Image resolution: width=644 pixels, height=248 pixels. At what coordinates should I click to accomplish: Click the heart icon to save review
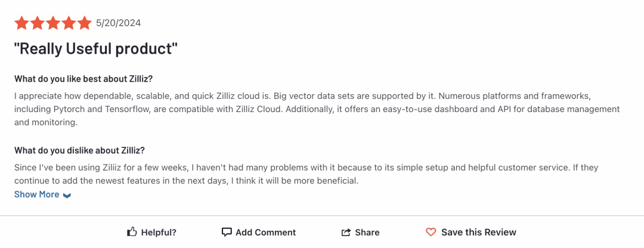coord(431,232)
